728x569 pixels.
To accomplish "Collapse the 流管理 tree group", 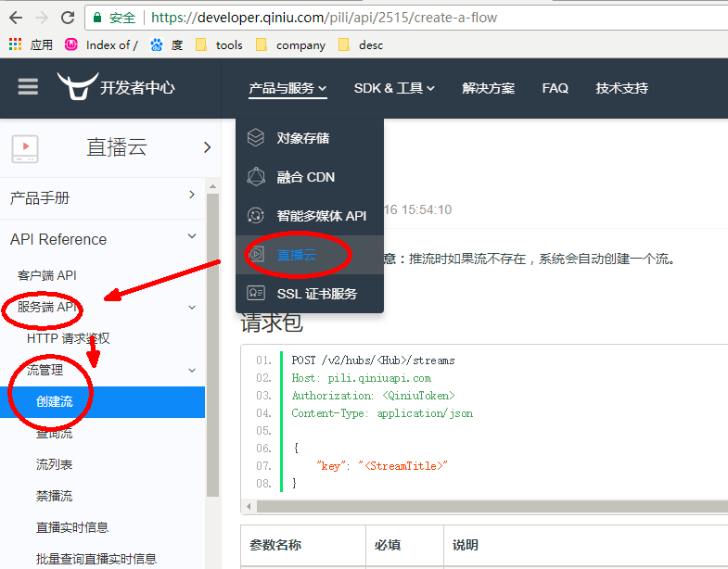I will click(x=192, y=370).
